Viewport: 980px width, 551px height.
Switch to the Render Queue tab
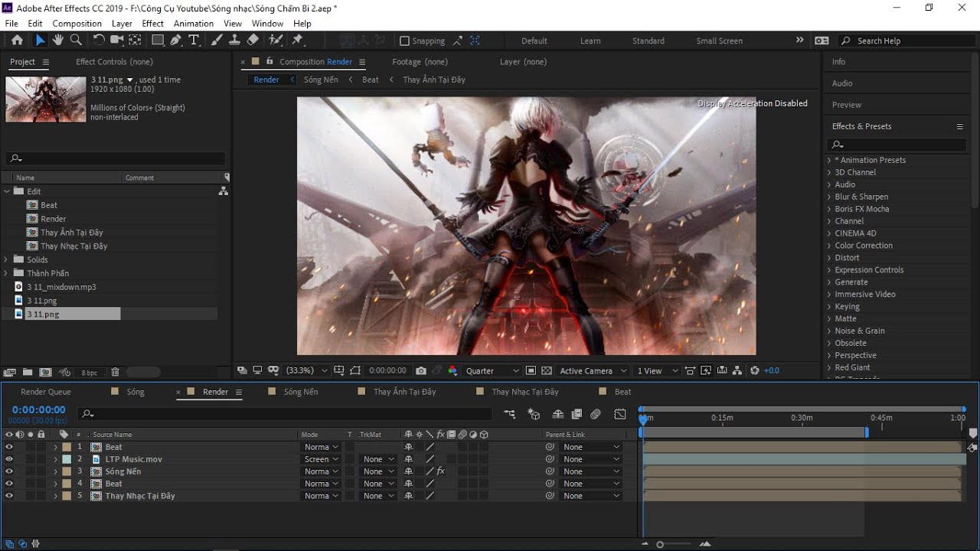(x=46, y=392)
